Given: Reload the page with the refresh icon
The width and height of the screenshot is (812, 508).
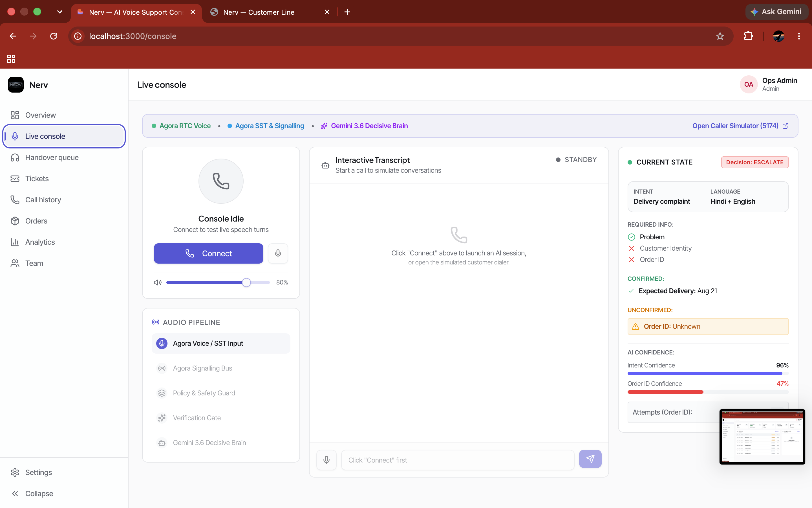Looking at the screenshot, I should [54, 36].
